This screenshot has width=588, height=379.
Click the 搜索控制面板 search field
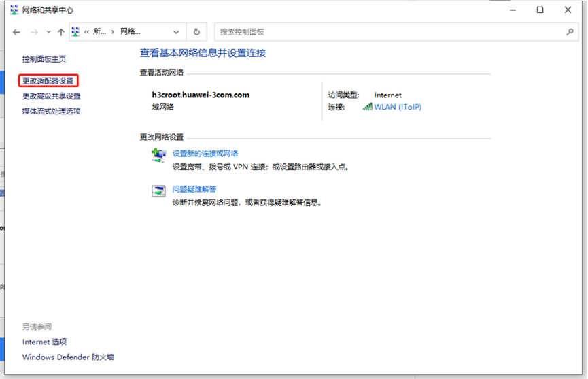(387, 32)
